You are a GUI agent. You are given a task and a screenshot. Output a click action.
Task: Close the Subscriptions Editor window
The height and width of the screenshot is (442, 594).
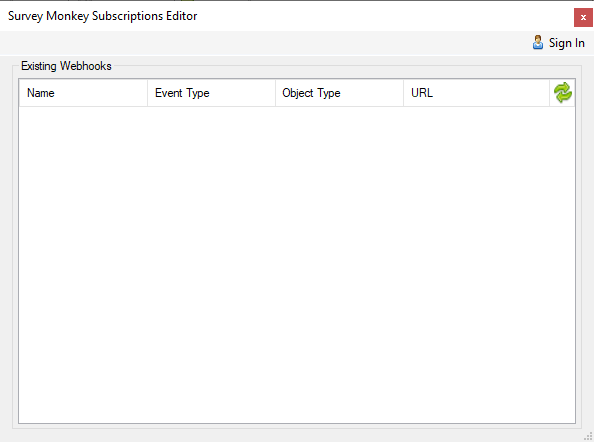pyautogui.click(x=583, y=17)
